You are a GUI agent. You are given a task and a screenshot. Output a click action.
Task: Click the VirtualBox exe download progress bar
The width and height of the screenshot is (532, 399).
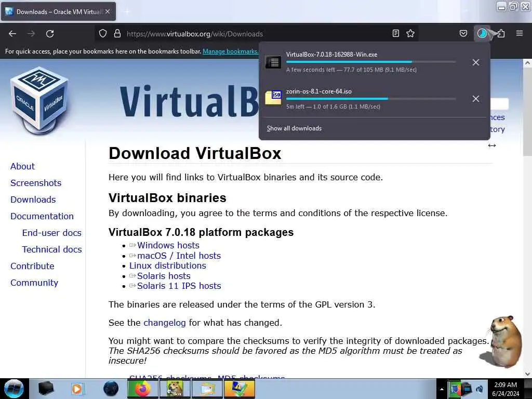tap(371, 62)
